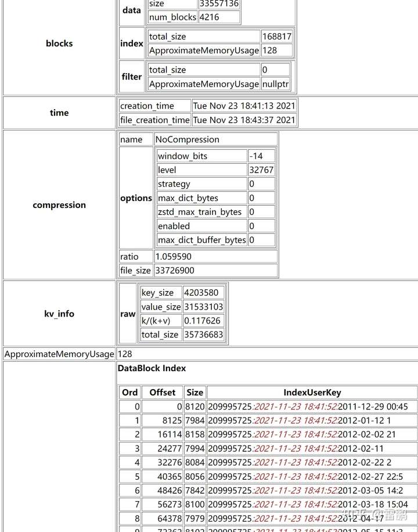Click the 'filter' section label

click(132, 77)
